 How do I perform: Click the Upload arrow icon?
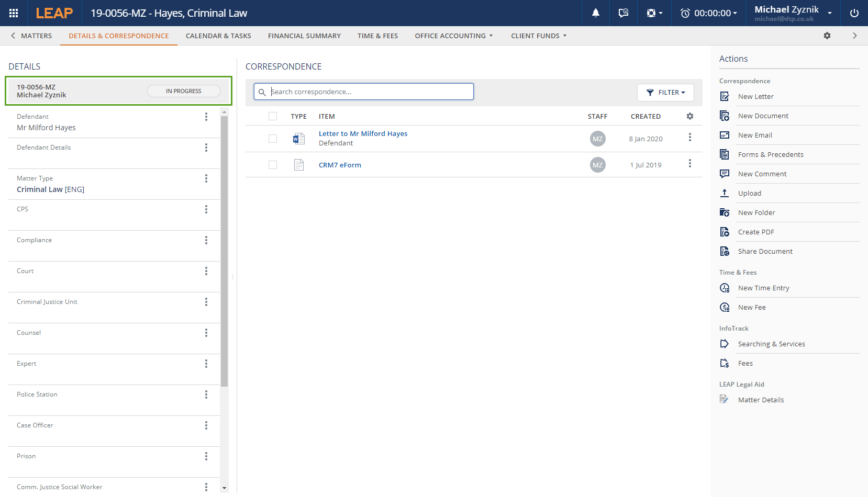tap(725, 193)
